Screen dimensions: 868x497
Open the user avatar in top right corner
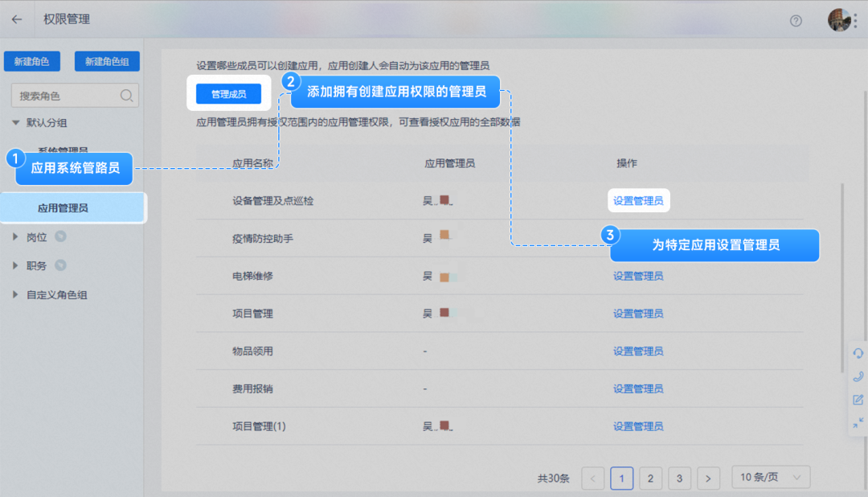click(x=839, y=20)
